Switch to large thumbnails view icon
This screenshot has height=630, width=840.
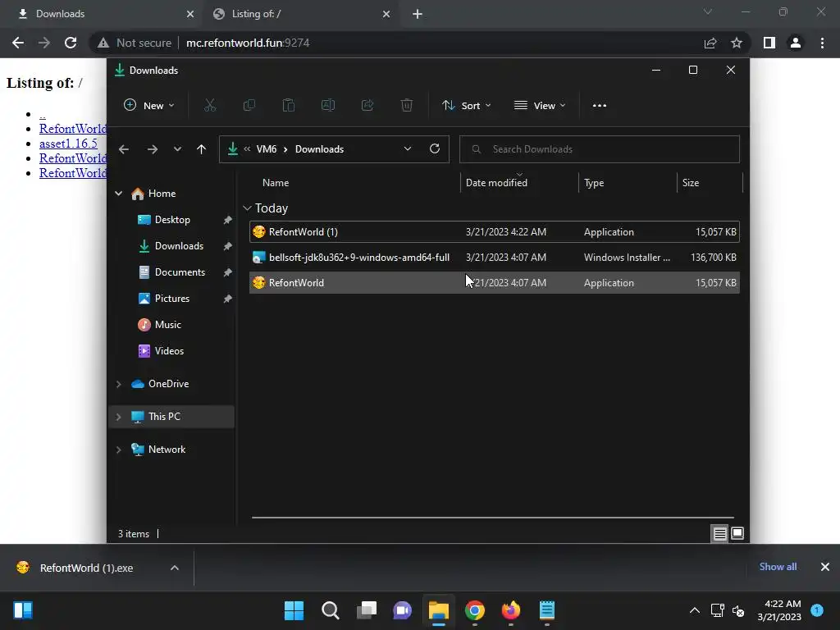click(737, 533)
